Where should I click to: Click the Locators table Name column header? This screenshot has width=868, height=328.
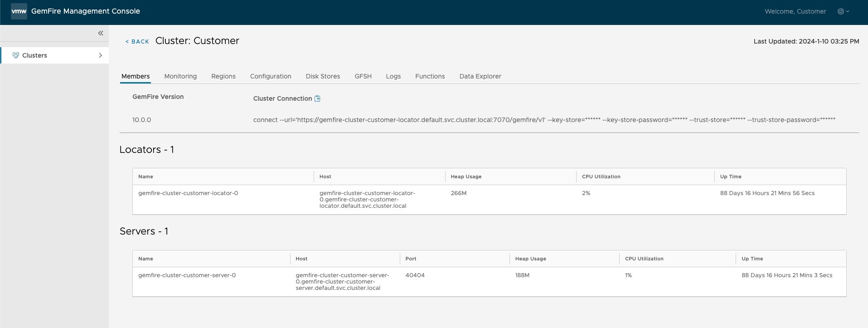(145, 176)
